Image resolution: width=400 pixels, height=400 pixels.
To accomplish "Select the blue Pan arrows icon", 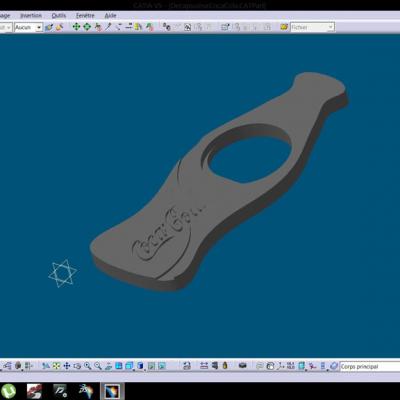I will click(x=67, y=366).
